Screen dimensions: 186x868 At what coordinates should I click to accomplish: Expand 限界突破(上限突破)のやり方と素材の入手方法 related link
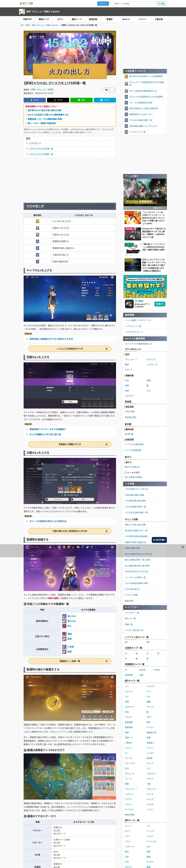[51, 339]
